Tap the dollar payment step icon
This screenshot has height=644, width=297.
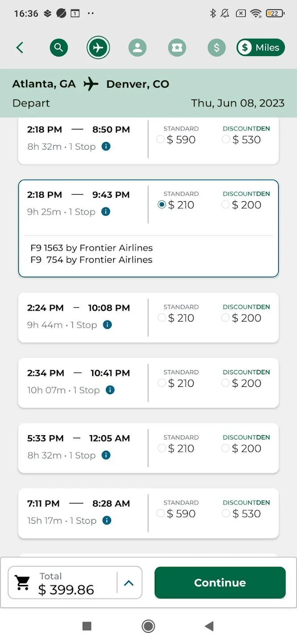[216, 48]
